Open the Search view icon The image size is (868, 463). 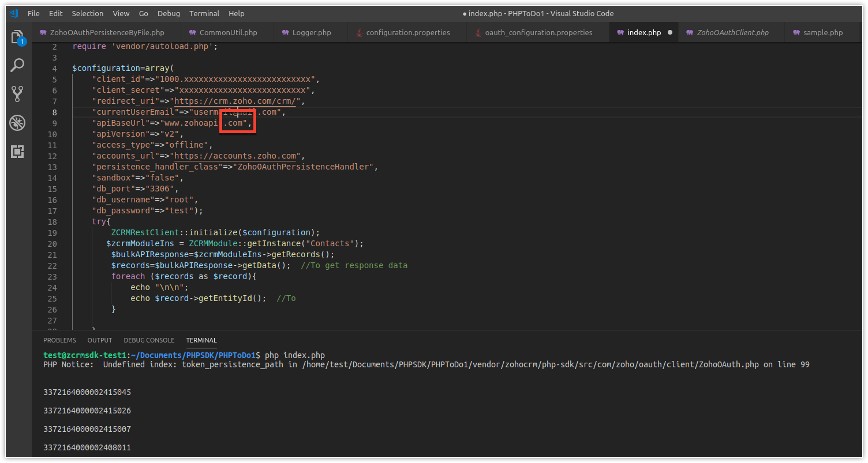[x=18, y=65]
